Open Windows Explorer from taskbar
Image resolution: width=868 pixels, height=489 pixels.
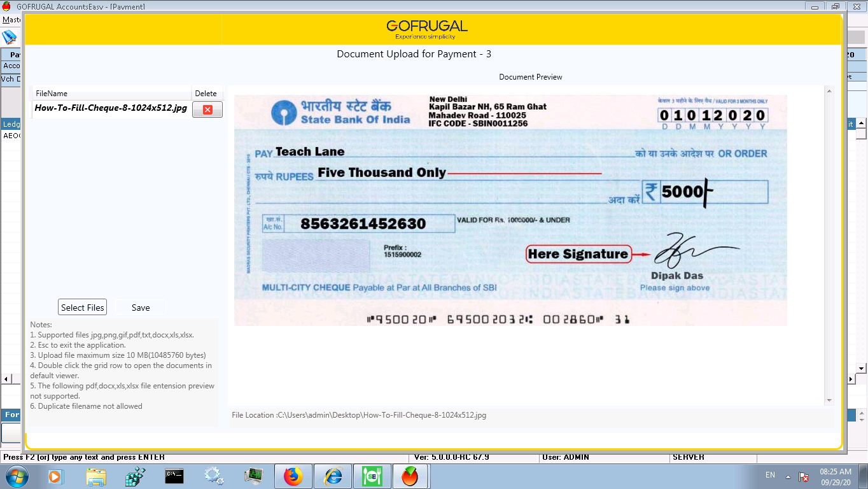(96, 476)
